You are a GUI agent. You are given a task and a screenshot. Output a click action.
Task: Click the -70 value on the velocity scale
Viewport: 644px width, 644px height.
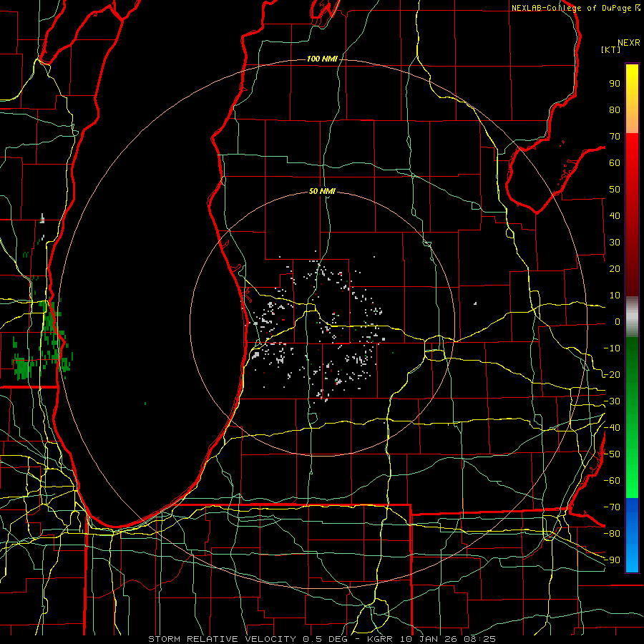pos(612,507)
